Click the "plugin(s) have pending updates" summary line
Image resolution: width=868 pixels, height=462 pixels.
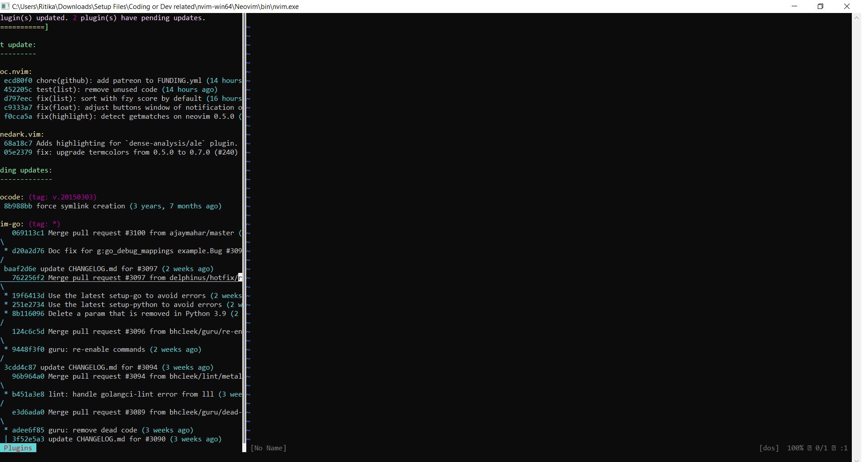pos(103,18)
